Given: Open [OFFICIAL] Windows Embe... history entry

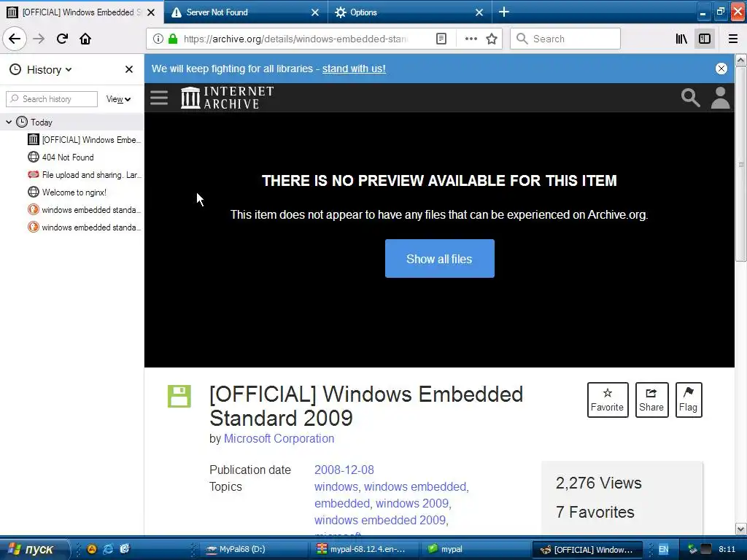Looking at the screenshot, I should (85, 139).
